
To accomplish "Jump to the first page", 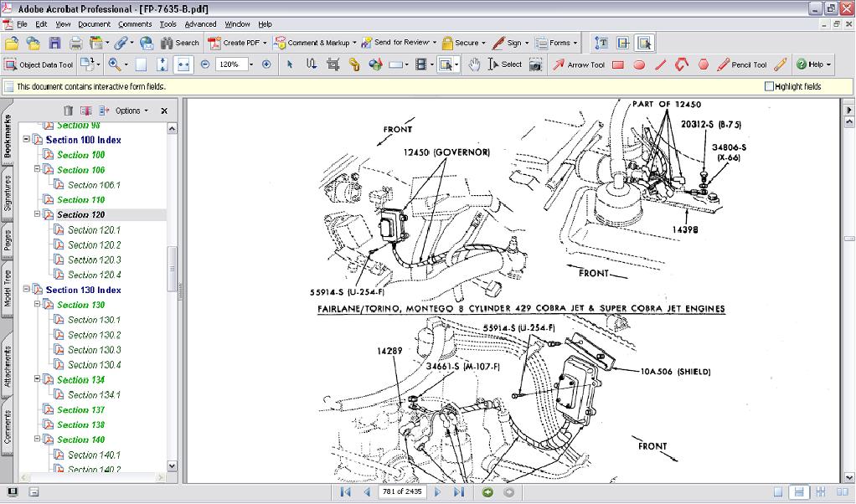I will point(346,492).
